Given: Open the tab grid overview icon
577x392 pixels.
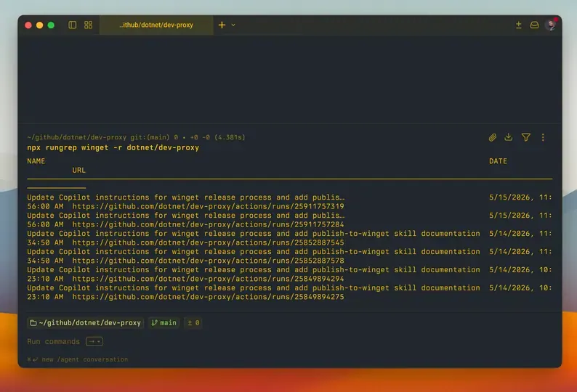Looking at the screenshot, I should [x=89, y=25].
